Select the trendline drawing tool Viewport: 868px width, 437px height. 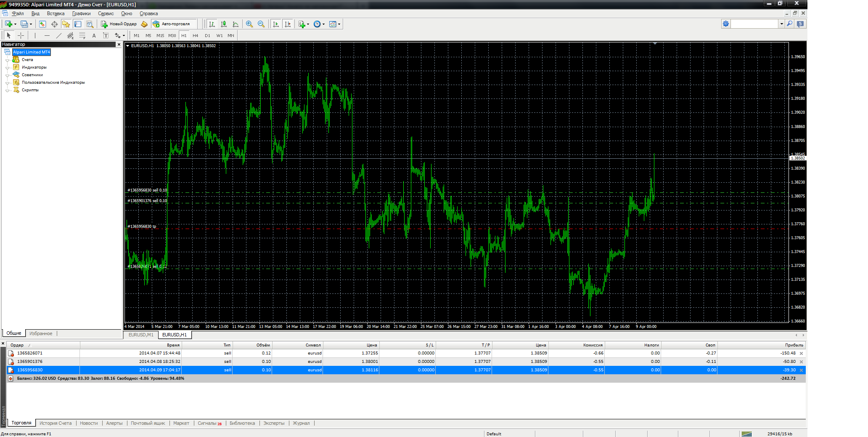coord(58,35)
